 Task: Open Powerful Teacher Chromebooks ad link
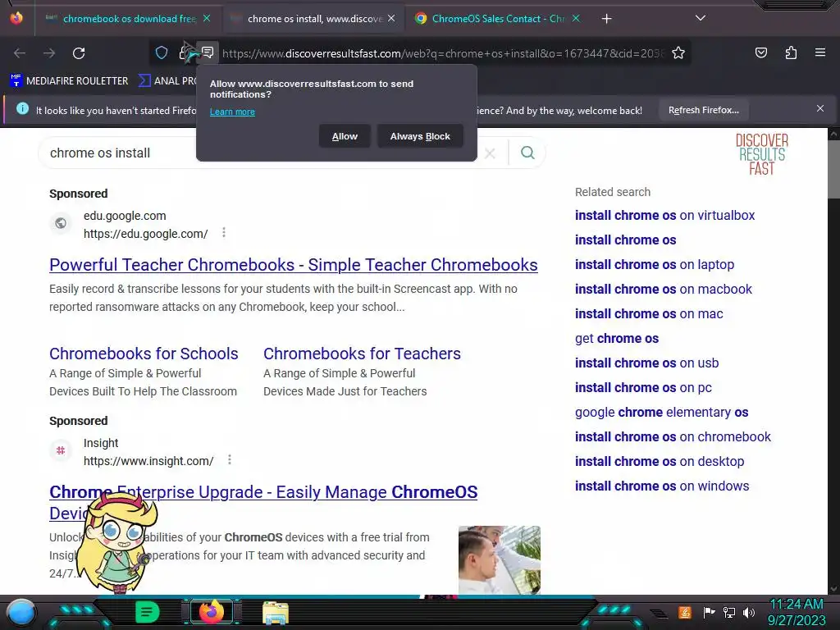(x=294, y=265)
